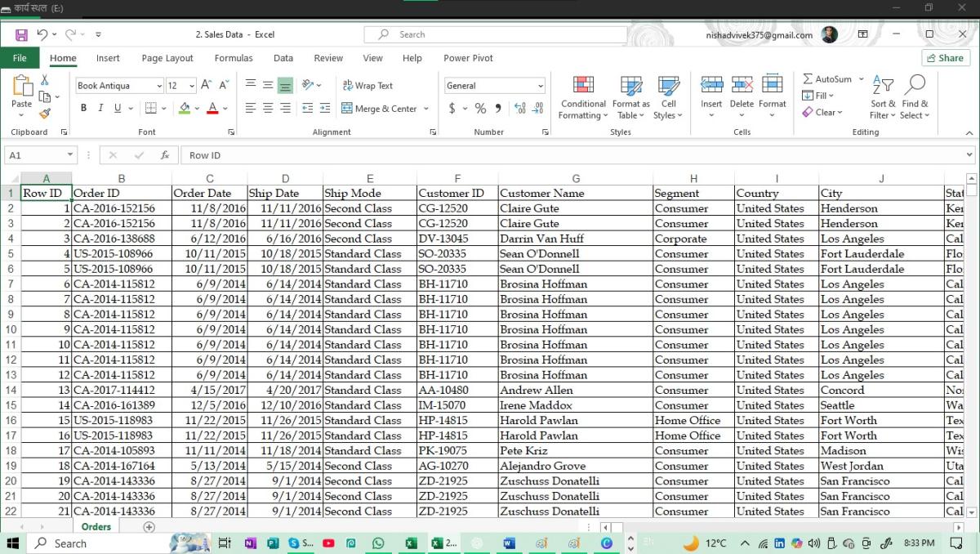Expand the Name Box dropdown arrow
This screenshot has height=554, width=980.
[x=70, y=154]
